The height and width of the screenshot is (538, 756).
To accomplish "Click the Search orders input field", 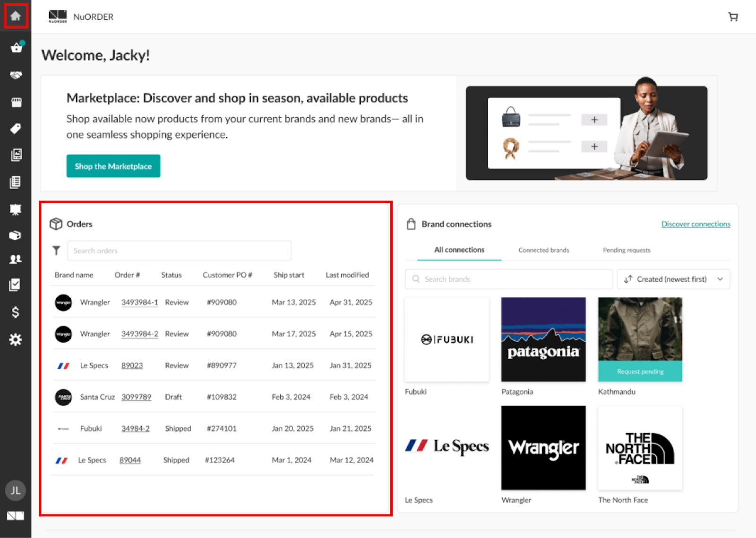I will (180, 251).
